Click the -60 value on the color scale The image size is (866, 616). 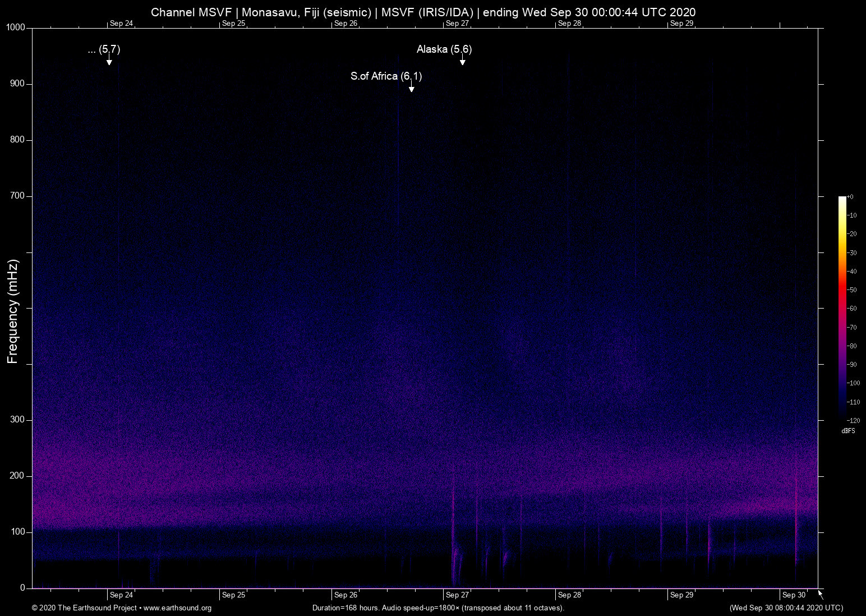852,309
